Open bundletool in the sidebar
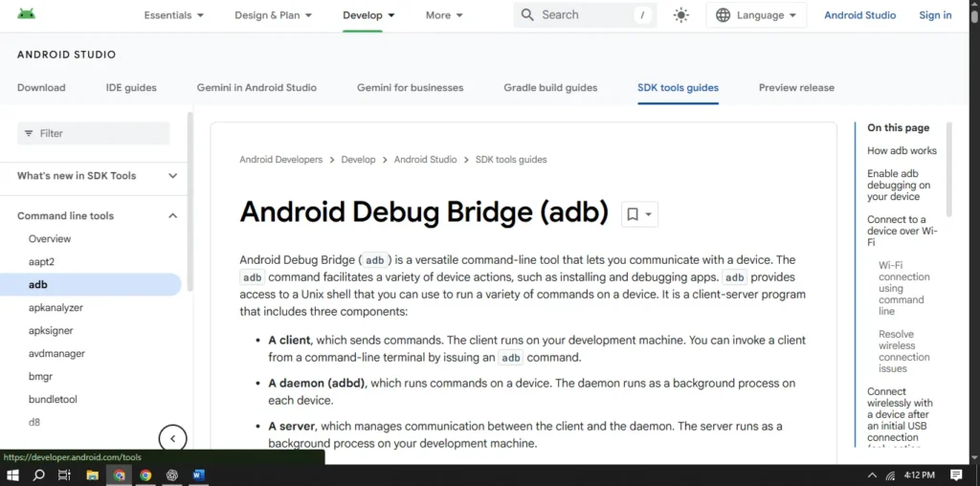The height and width of the screenshot is (486, 980). (x=53, y=399)
